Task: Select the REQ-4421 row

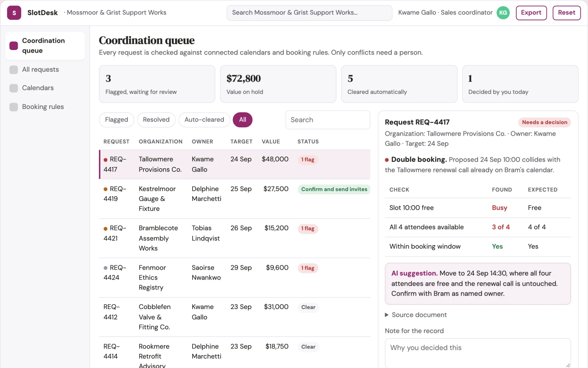Action: pos(234,238)
